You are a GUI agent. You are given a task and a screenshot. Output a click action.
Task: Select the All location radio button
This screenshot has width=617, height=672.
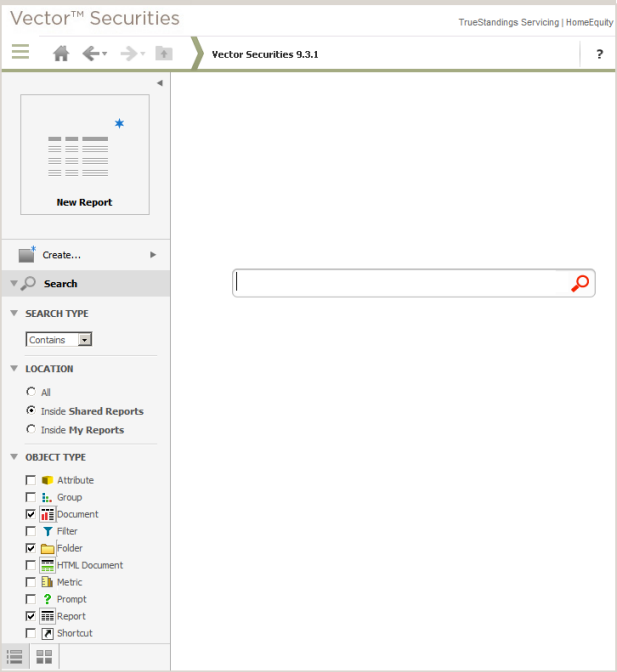[x=31, y=392]
